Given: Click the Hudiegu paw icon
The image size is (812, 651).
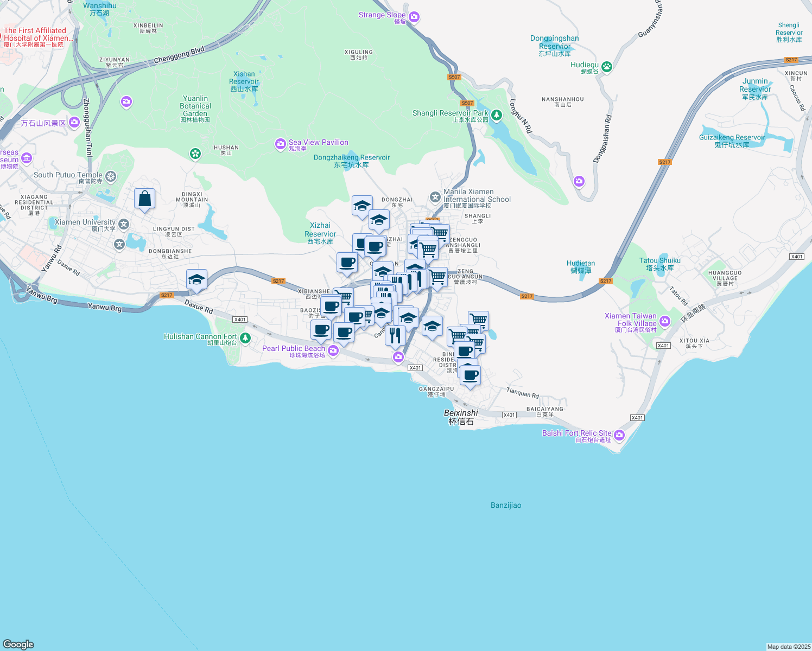Looking at the screenshot, I should pyautogui.click(x=607, y=67).
